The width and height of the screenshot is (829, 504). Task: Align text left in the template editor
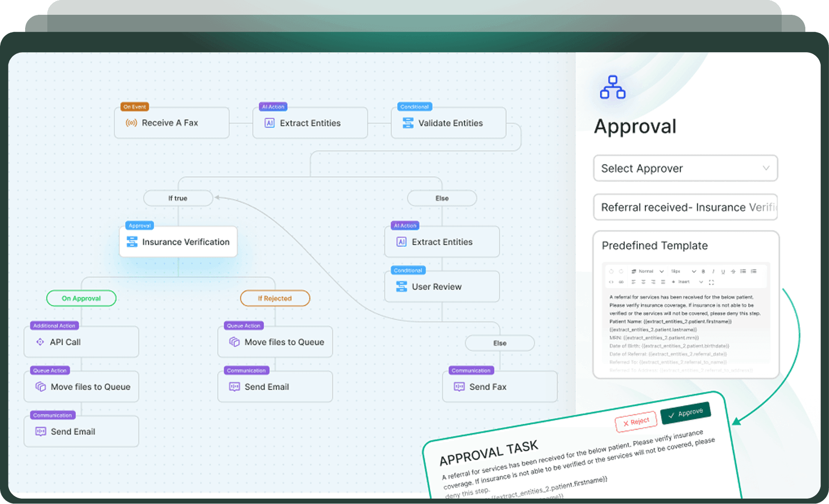(633, 282)
